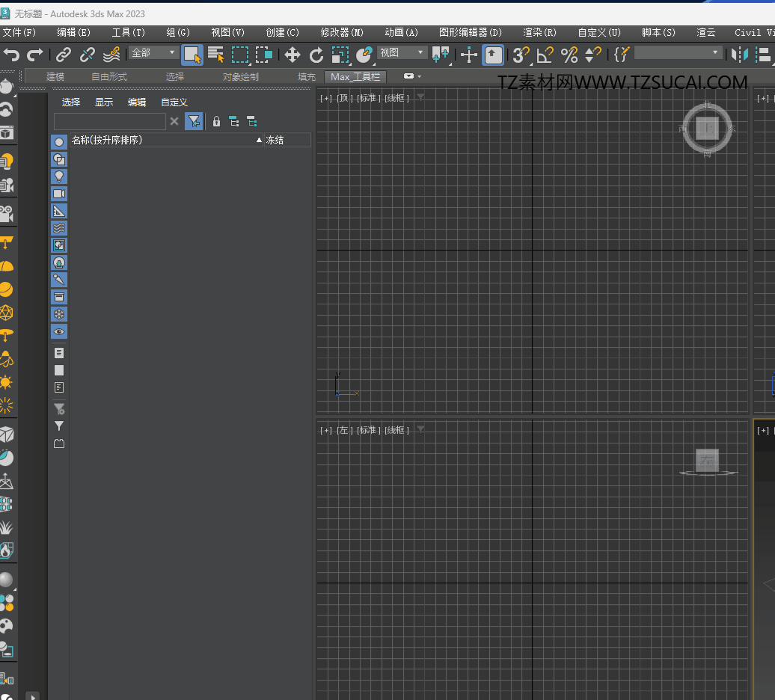Click the [线框] label in top viewport
775x700 pixels.
coord(396,98)
